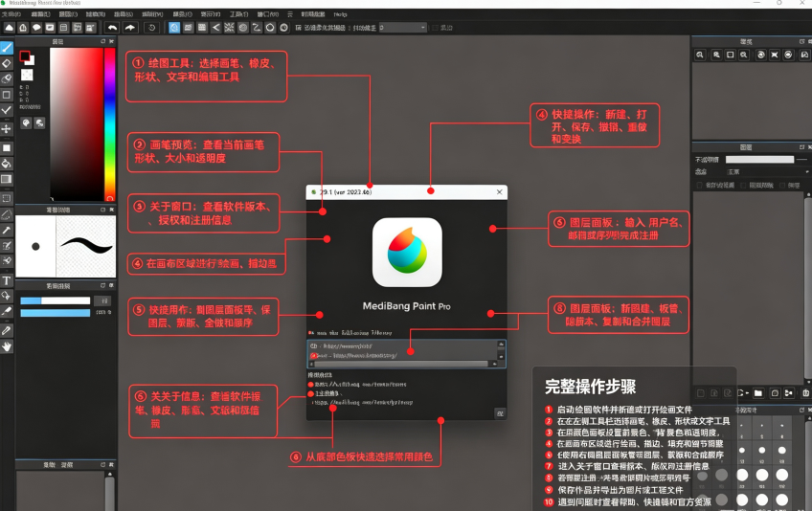Select the Lasso selection tool
The height and width of the screenshot is (511, 812).
(x=6, y=214)
